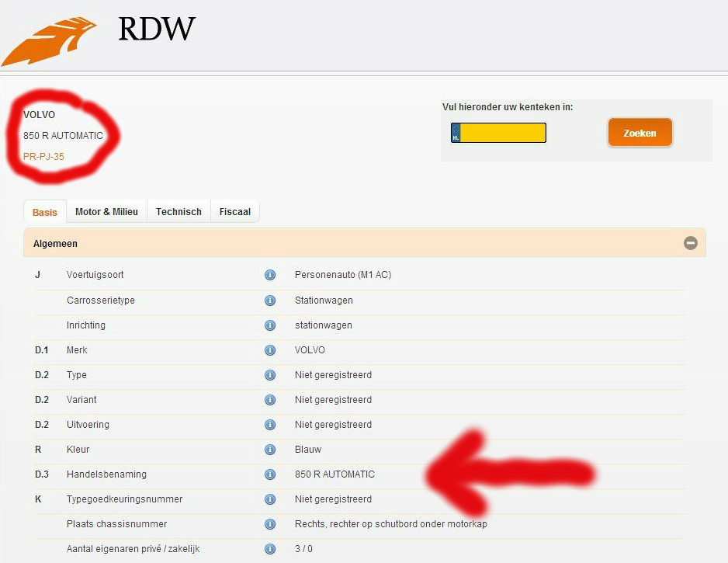Open the Technisch tab
This screenshot has width=728, height=563.
point(179,212)
